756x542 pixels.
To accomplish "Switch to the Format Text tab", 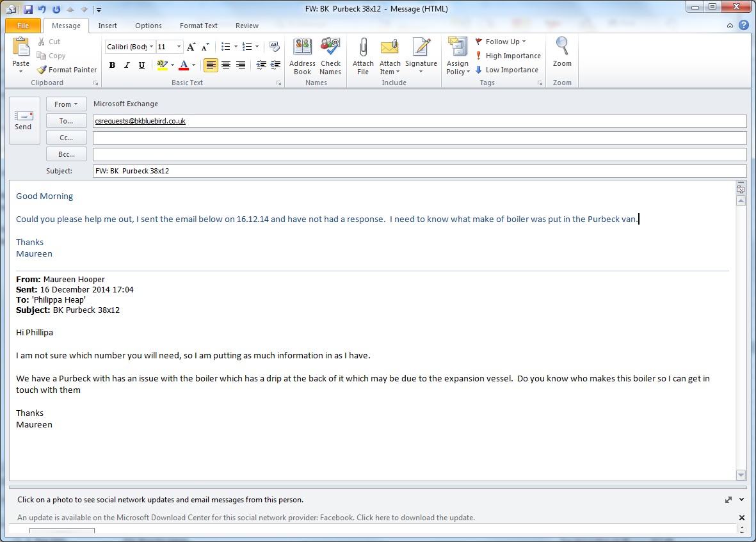I will [x=198, y=26].
